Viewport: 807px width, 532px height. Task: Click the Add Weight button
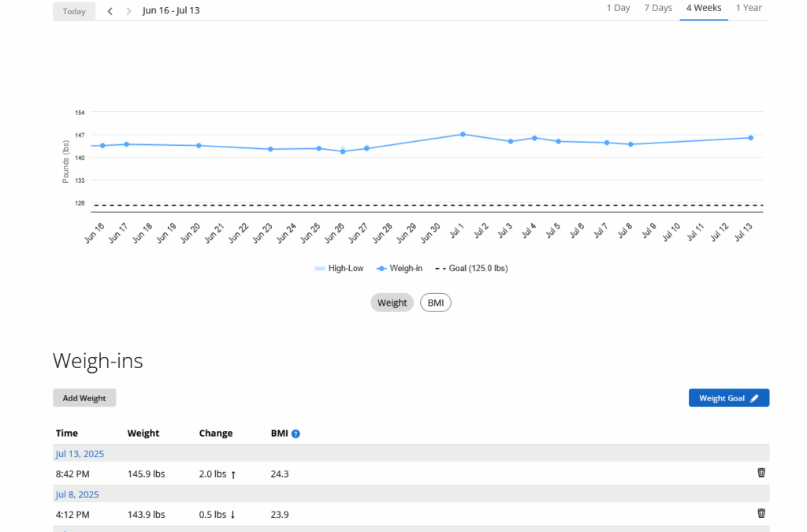pyautogui.click(x=84, y=398)
